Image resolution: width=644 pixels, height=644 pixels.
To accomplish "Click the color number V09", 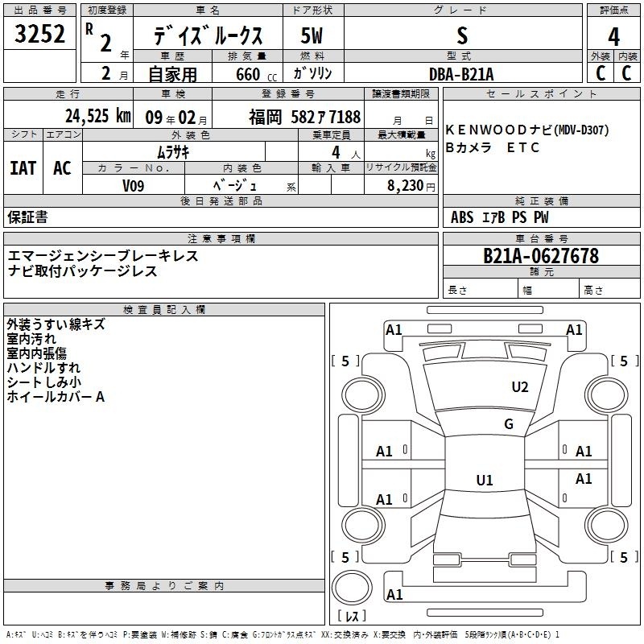I will click(133, 186).
